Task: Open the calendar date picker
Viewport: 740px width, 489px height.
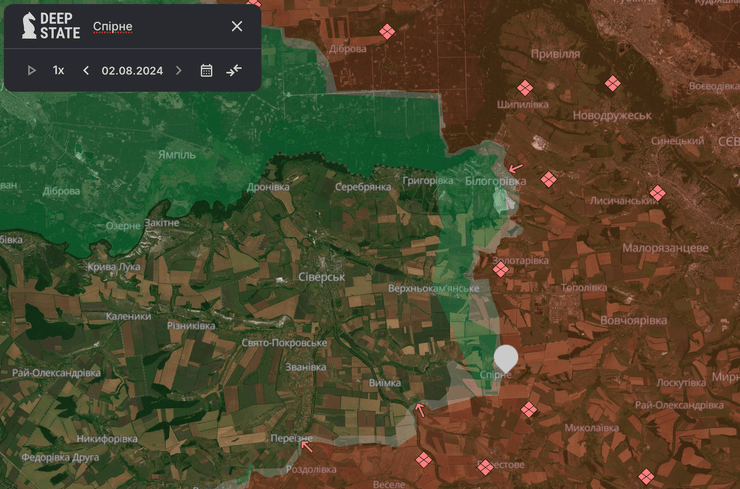Action: click(207, 70)
